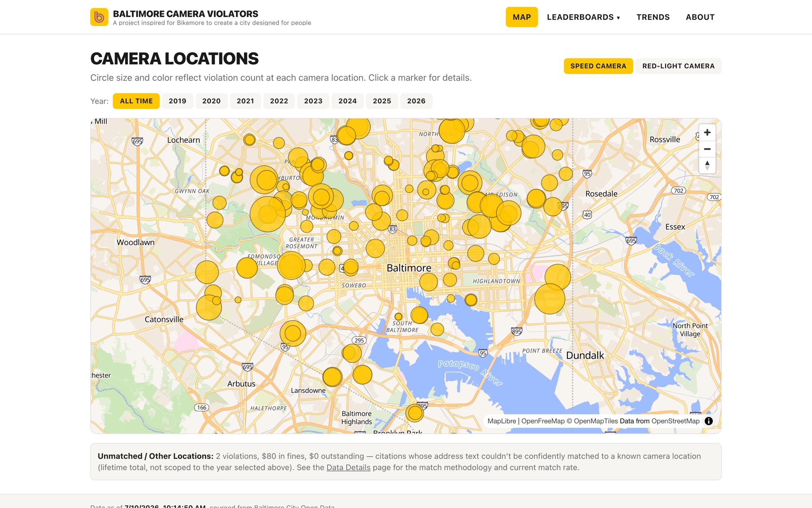Screen dimensions: 812x508
Task: Filter map by year 2023
Action: (313, 101)
